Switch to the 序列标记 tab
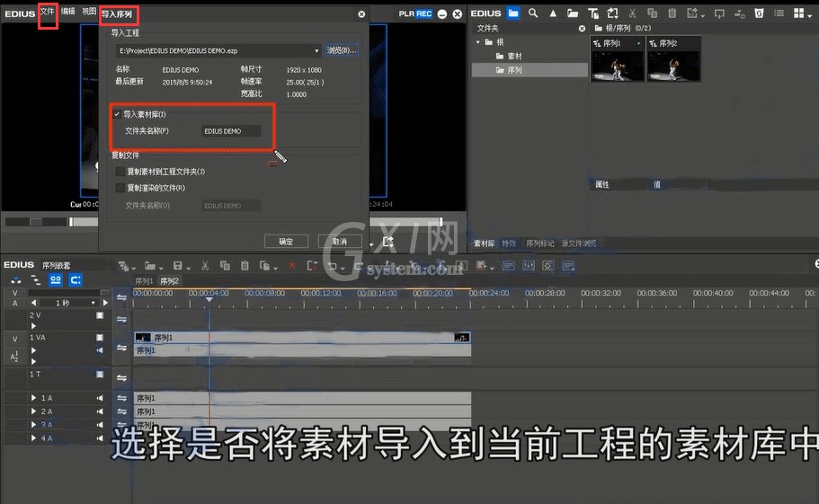 pos(539,243)
